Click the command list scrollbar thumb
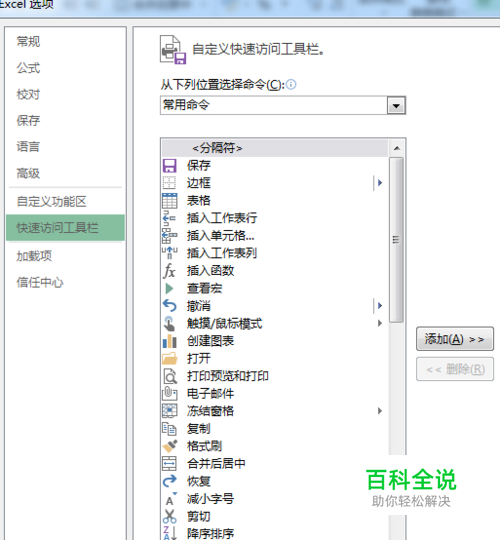Screen dimensions: 500x540 (x=396, y=240)
